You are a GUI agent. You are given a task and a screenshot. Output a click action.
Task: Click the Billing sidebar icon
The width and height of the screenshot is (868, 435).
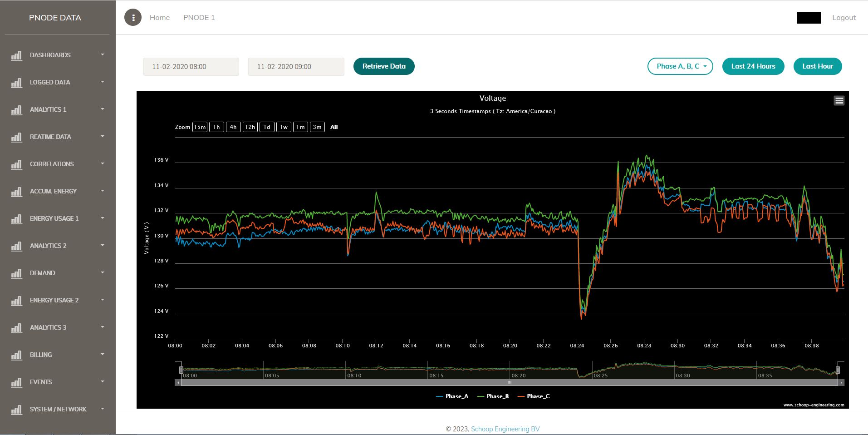click(16, 355)
